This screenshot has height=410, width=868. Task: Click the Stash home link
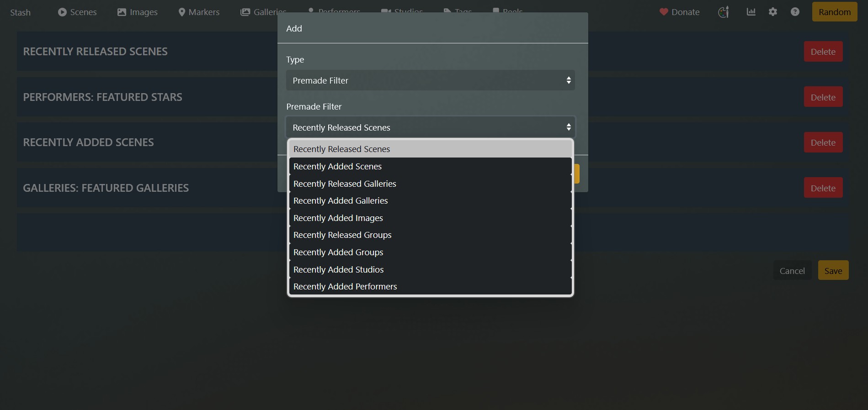pos(21,12)
